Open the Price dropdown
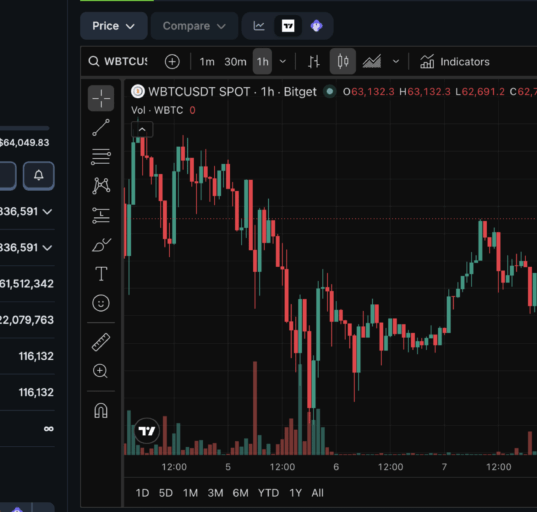Viewport: 537px width, 512px height. click(x=113, y=26)
